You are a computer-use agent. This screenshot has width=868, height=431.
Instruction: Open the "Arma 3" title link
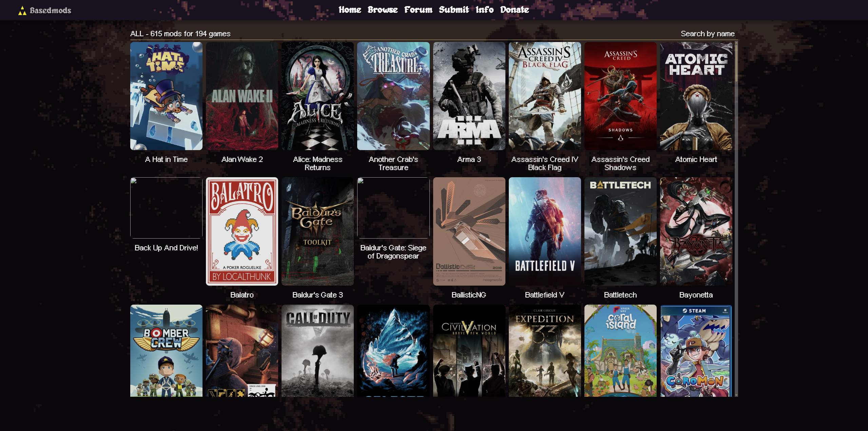pos(469,159)
